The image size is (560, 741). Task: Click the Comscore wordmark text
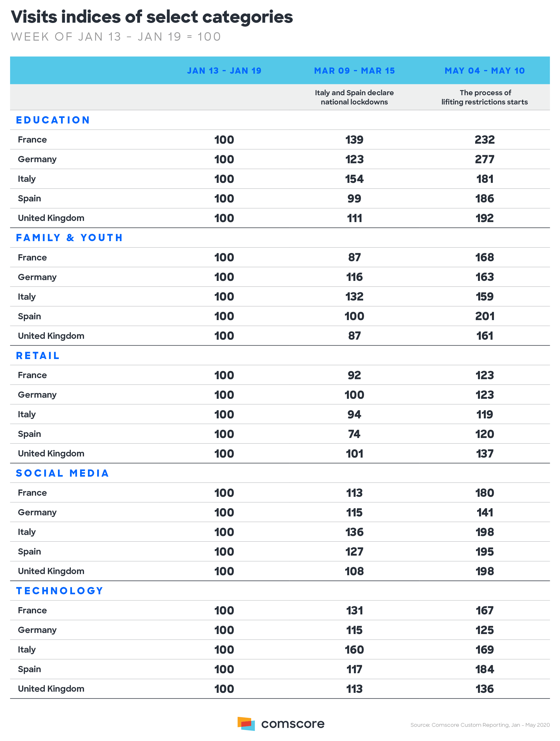(293, 724)
